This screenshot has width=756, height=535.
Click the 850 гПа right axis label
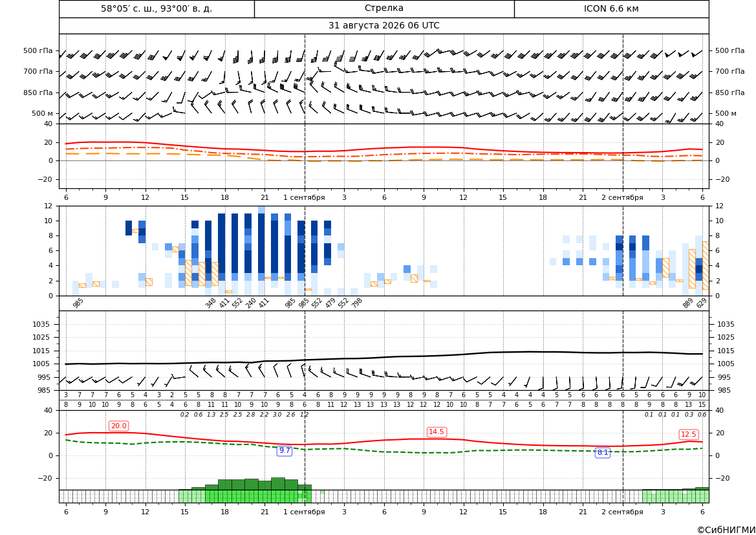(729, 93)
